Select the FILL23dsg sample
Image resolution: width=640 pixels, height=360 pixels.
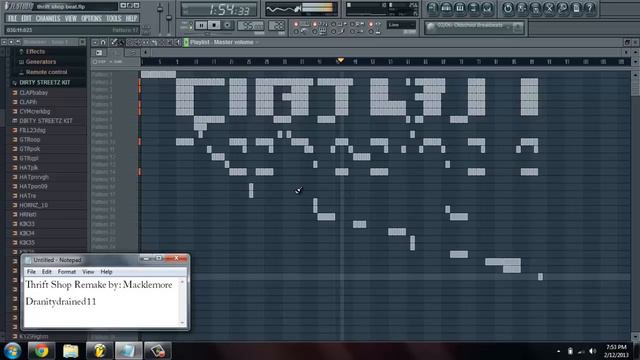point(32,130)
